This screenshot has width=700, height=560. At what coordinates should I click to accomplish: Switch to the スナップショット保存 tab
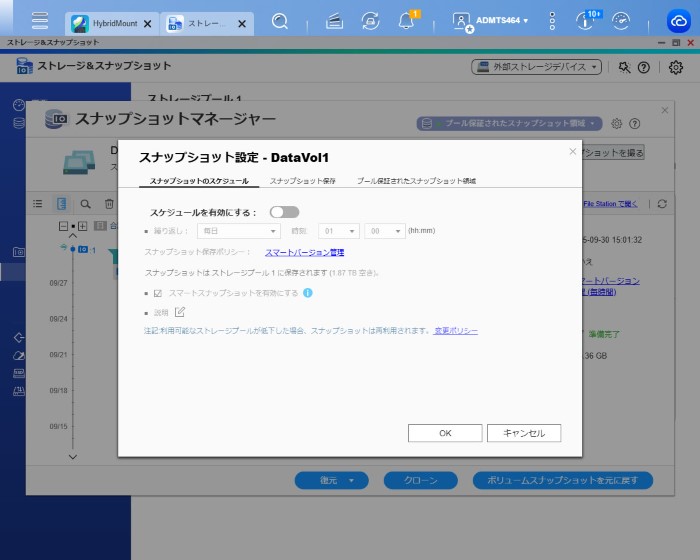tap(303, 181)
